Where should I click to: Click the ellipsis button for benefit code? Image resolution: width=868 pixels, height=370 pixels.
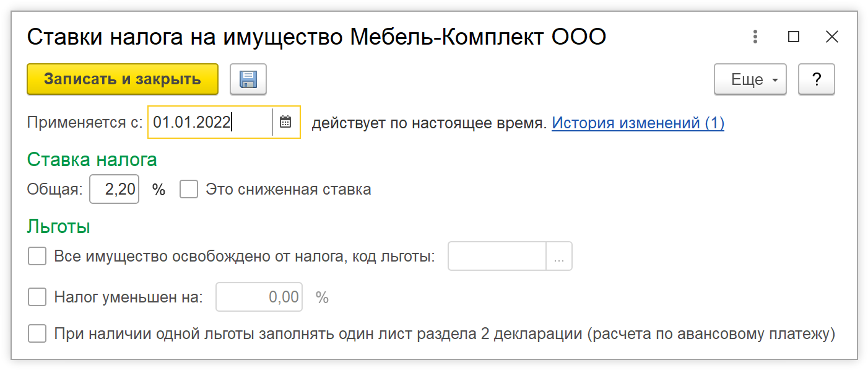point(559,257)
